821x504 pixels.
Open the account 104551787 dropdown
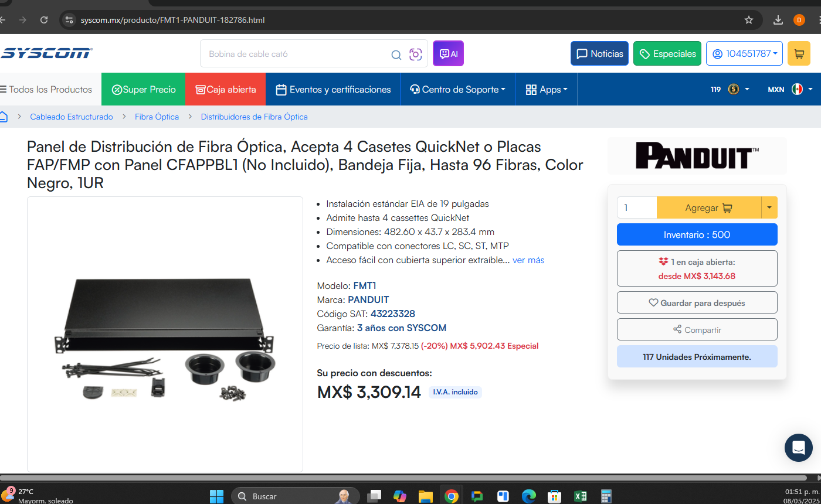pyautogui.click(x=744, y=53)
